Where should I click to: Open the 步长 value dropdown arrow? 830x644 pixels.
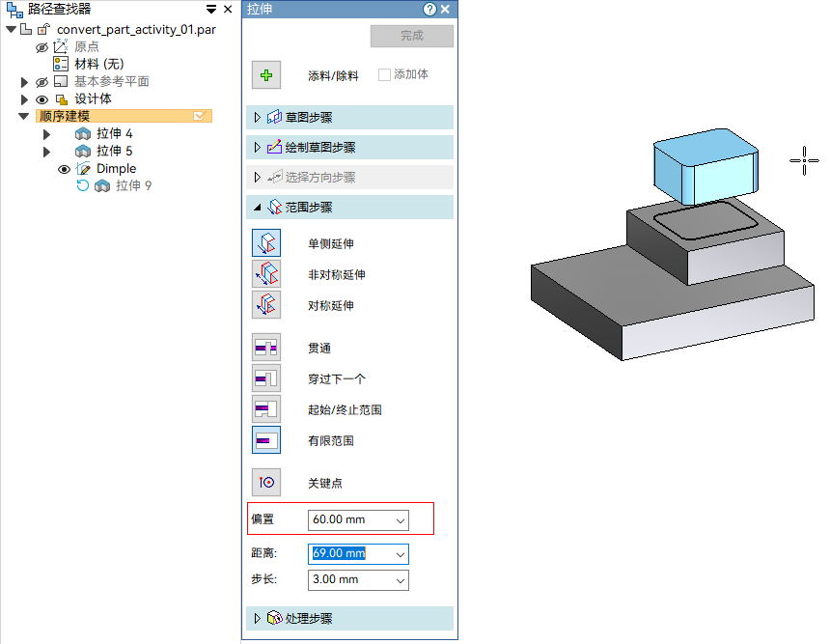[x=401, y=580]
